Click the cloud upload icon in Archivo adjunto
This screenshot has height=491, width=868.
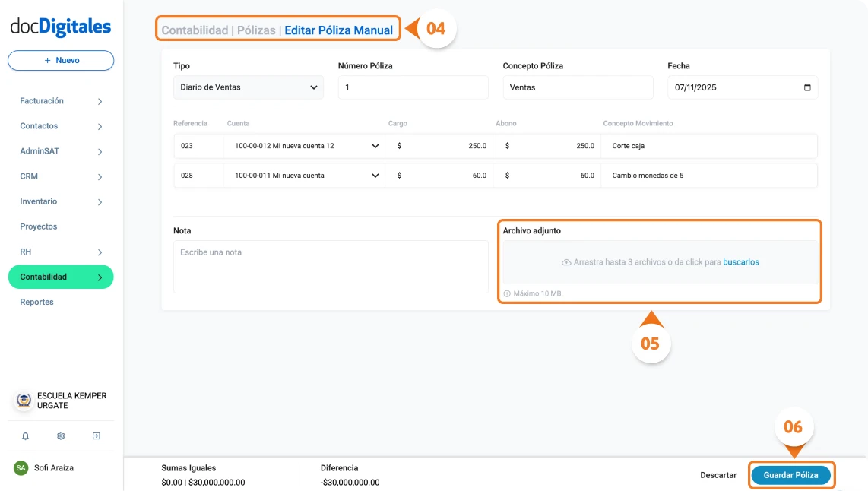(x=566, y=261)
